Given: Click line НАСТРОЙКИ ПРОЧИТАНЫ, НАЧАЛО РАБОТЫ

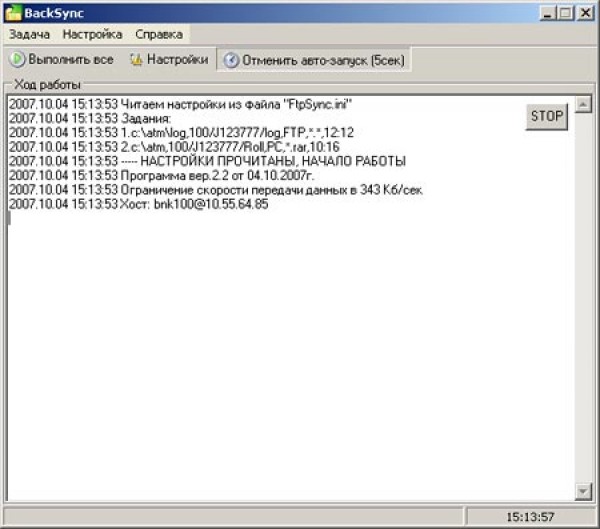Looking at the screenshot, I should click(207, 161).
